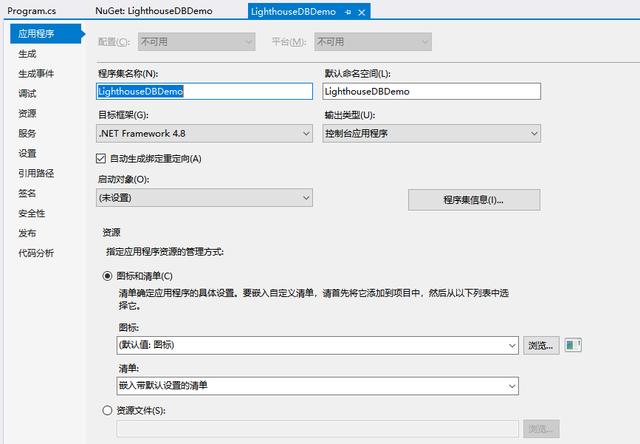This screenshot has height=444, width=640.
Task: Click into the 默认命名空间 input field
Action: [x=431, y=91]
